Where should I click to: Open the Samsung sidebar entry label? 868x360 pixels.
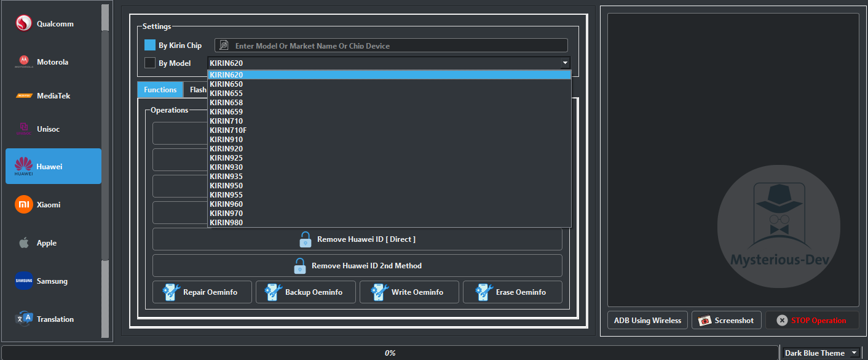(52, 281)
